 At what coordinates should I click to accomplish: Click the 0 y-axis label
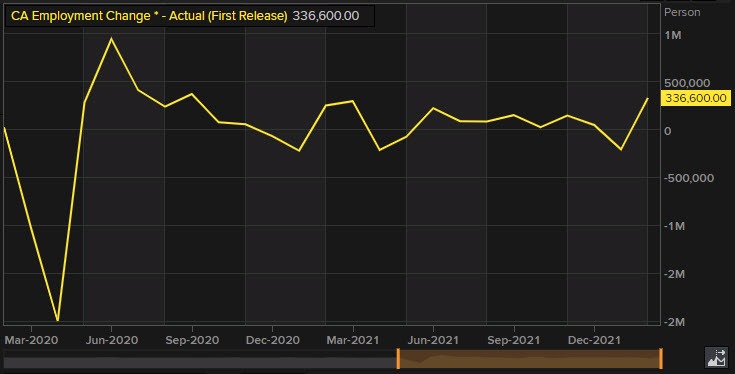click(668, 131)
